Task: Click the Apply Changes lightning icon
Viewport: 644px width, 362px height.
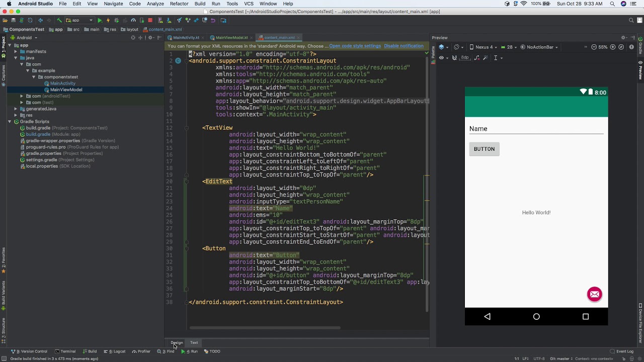Action: [x=108, y=20]
